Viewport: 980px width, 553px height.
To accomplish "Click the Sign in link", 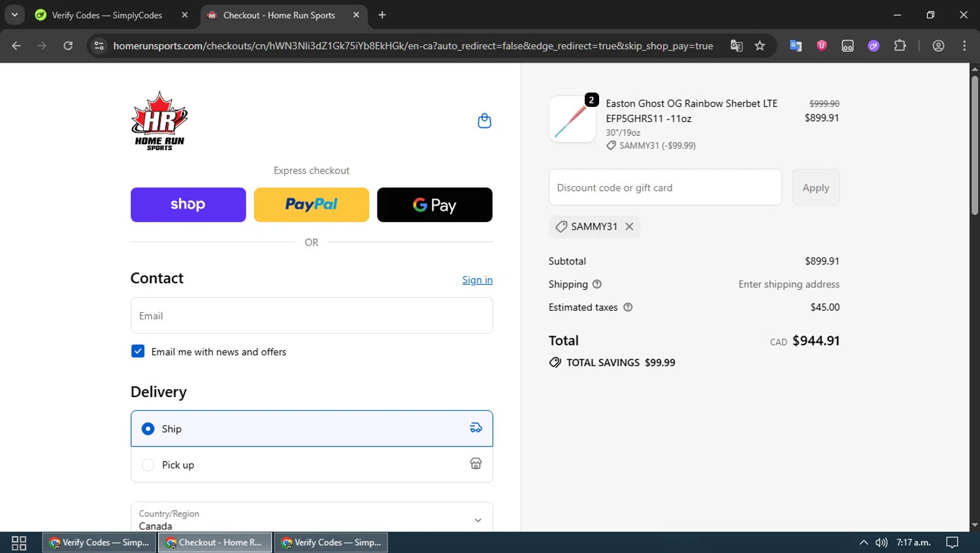I will [477, 280].
